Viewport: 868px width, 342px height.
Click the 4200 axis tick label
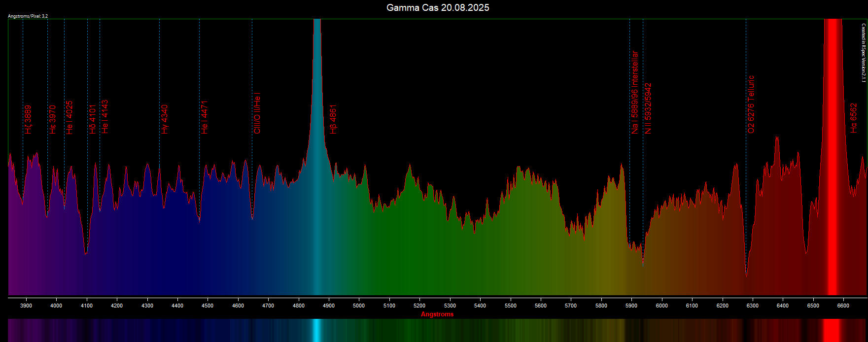(x=117, y=306)
